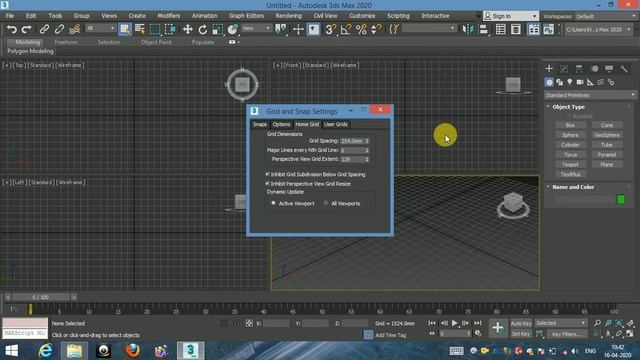Image resolution: width=640 pixels, height=360 pixels.
Task: Create a Box primitive
Action: click(570, 125)
